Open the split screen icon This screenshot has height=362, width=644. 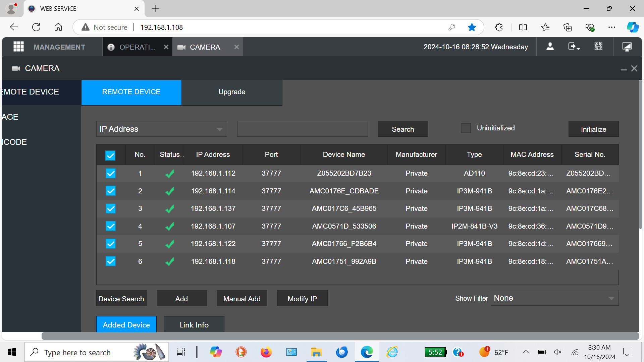[523, 27]
